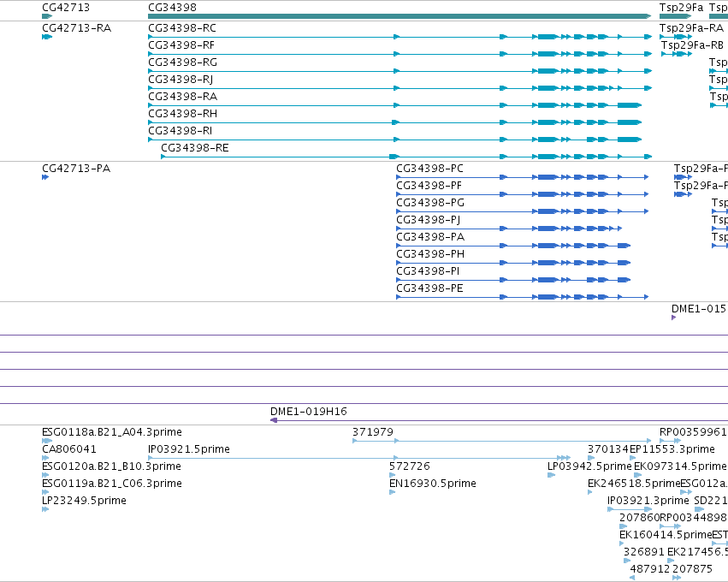
Task: Select transcript CG34398-RE
Action: tap(194, 148)
